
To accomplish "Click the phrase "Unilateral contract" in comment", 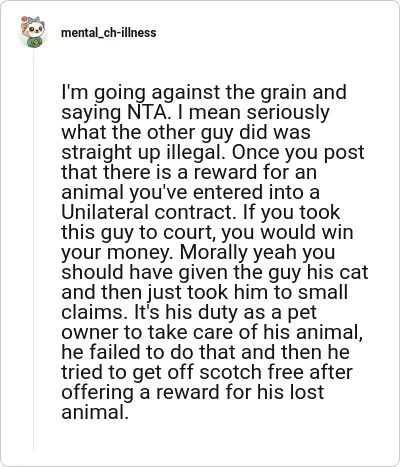I will click(147, 212).
